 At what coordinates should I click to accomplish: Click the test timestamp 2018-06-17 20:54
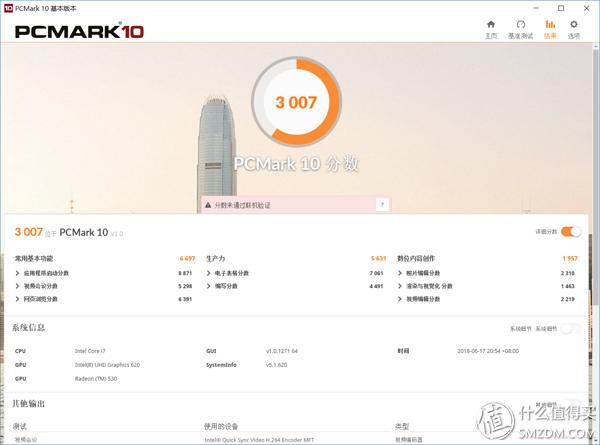[488, 351]
